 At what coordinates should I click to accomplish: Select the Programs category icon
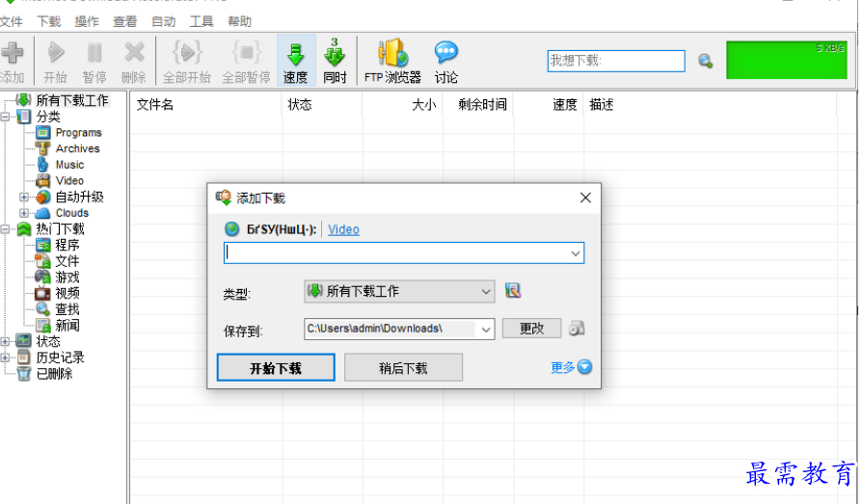[x=43, y=133]
